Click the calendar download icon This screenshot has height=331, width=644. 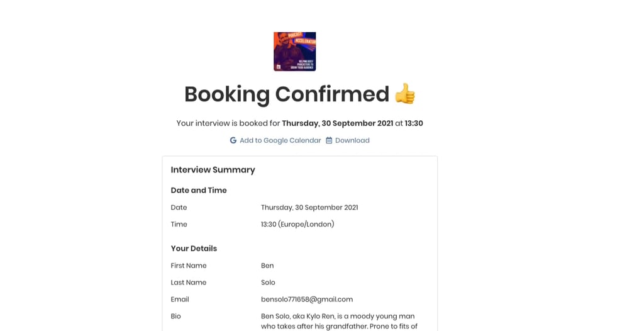(329, 140)
